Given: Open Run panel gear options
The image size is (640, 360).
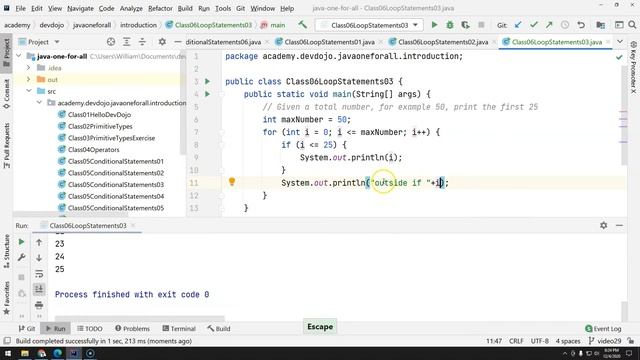Looking at the screenshot, I should 603,225.
